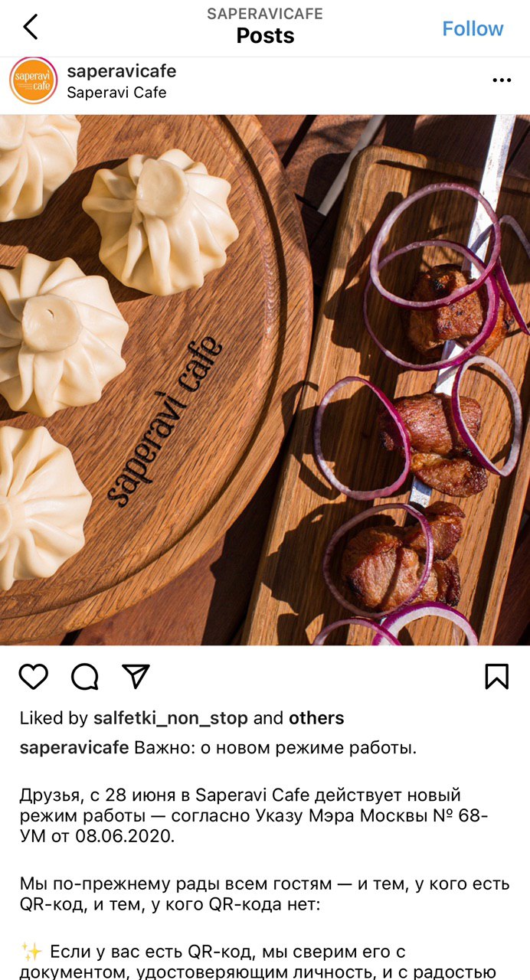Follow the saperavicafe account

pos(473,28)
